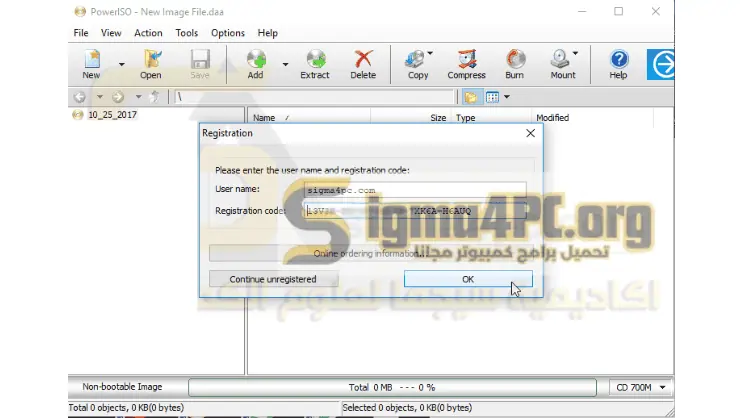Click Continue unregistered button
This screenshot has height=418, width=743.
coord(273,279)
